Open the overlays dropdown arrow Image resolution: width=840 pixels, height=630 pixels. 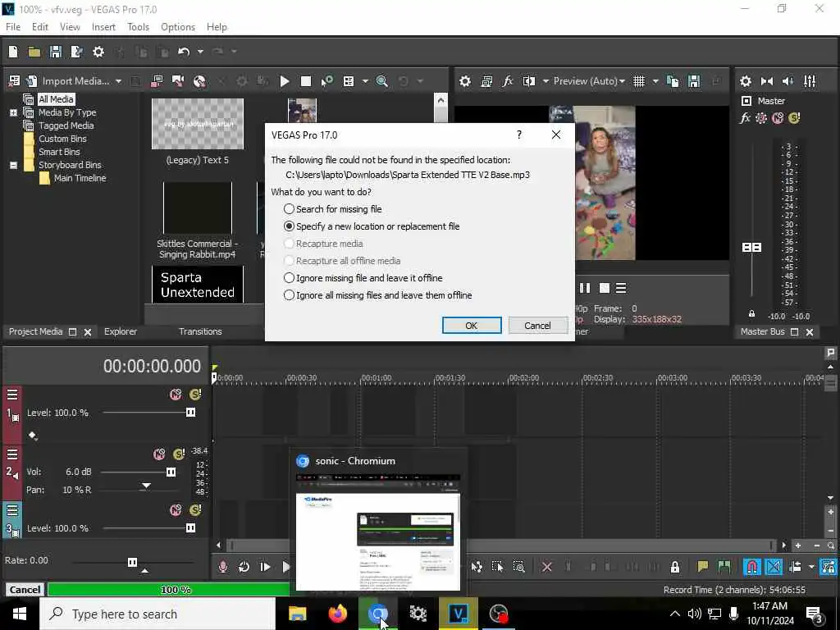(x=655, y=81)
